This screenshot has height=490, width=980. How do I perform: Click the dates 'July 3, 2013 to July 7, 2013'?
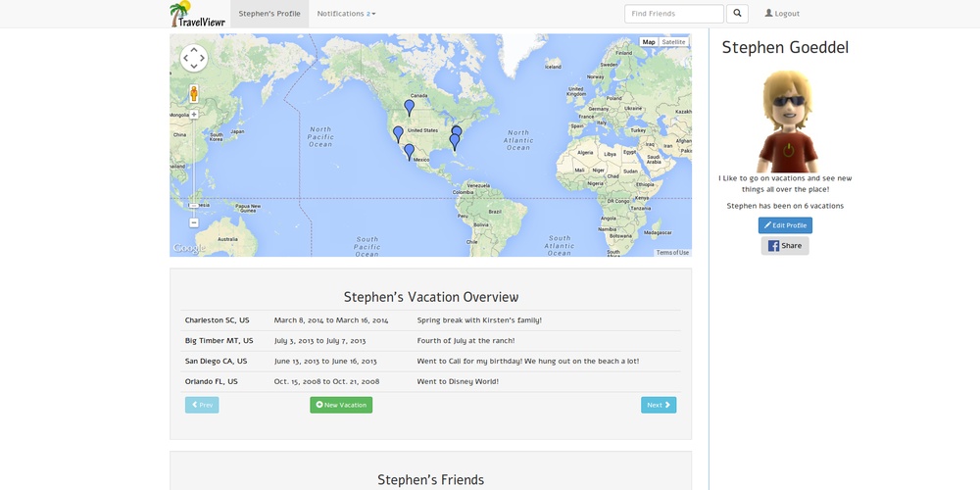320,341
